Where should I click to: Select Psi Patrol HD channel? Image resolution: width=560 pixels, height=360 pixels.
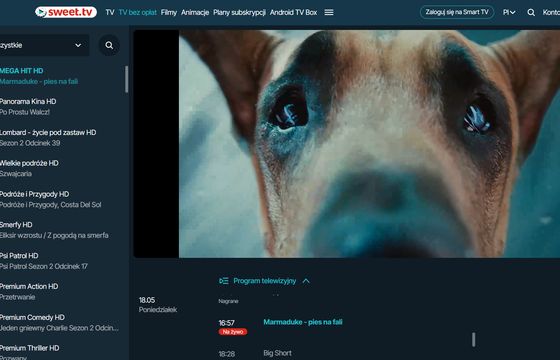click(x=62, y=261)
